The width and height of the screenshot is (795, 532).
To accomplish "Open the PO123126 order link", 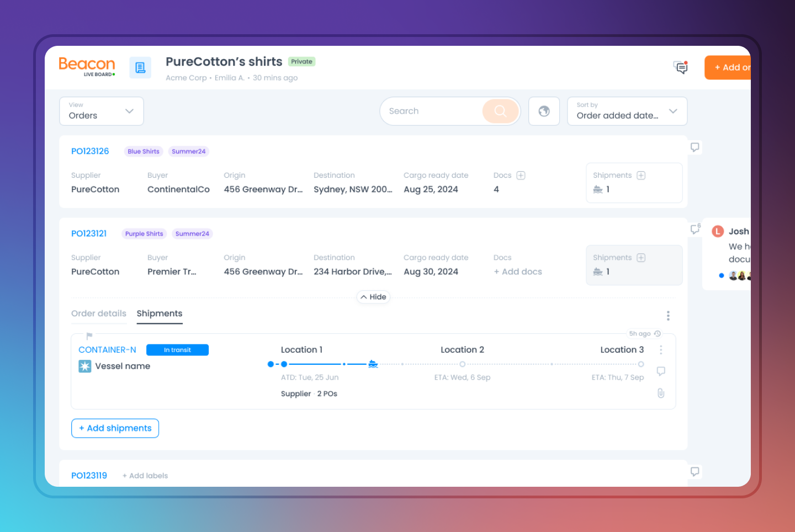I will [x=90, y=151].
